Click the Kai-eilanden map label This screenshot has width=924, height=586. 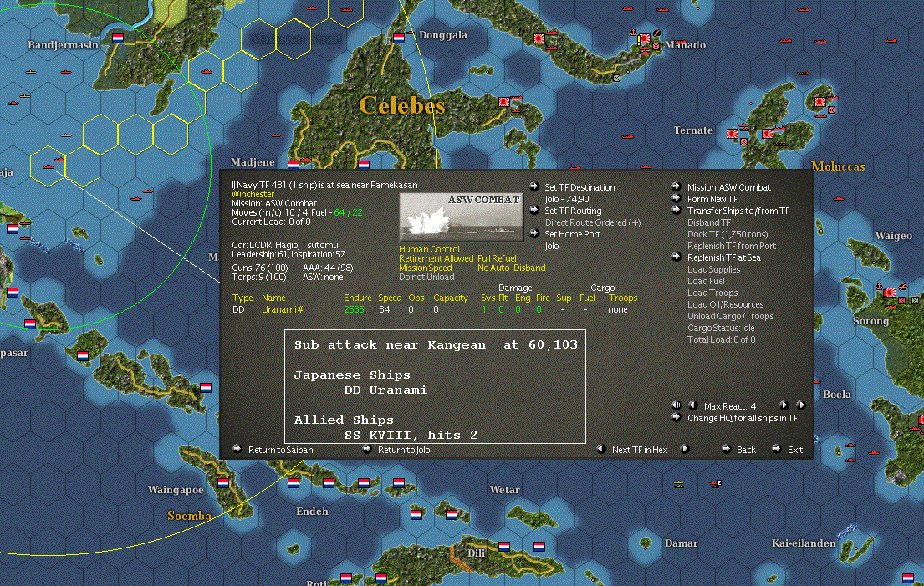(x=804, y=543)
